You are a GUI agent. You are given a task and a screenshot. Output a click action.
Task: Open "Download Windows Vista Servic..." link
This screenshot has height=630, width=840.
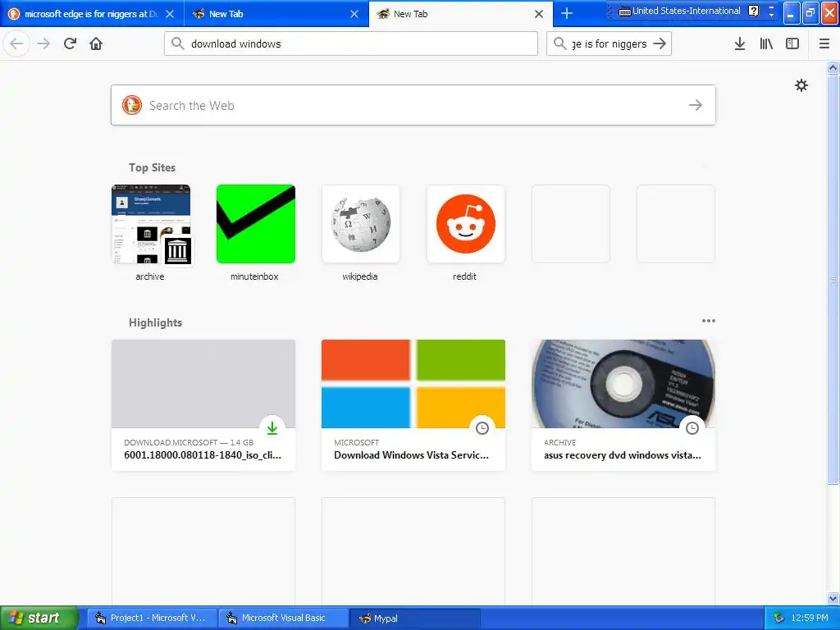point(412,455)
